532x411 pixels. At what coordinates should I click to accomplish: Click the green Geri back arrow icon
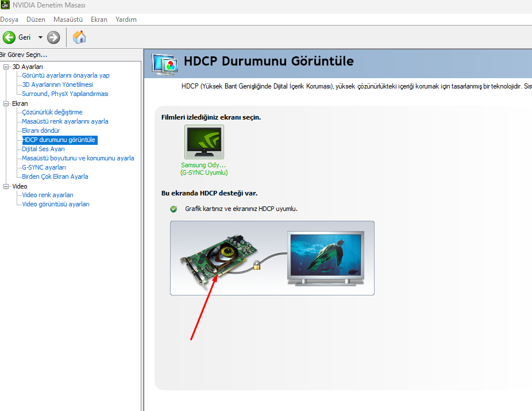9,37
